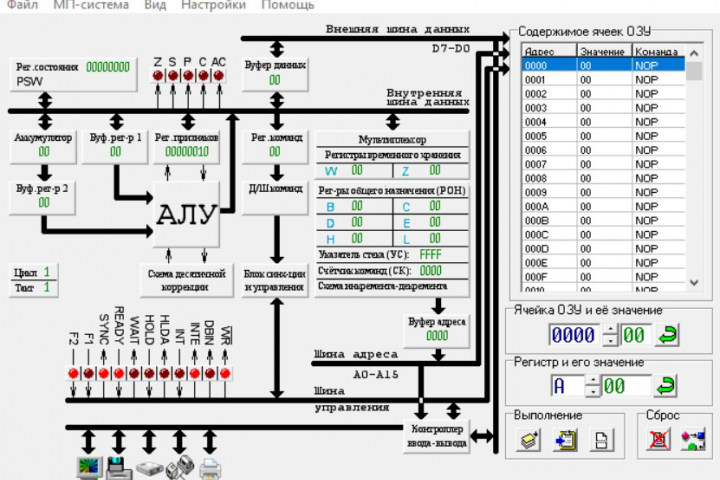Toggle the READY input signal lamp

[119, 373]
